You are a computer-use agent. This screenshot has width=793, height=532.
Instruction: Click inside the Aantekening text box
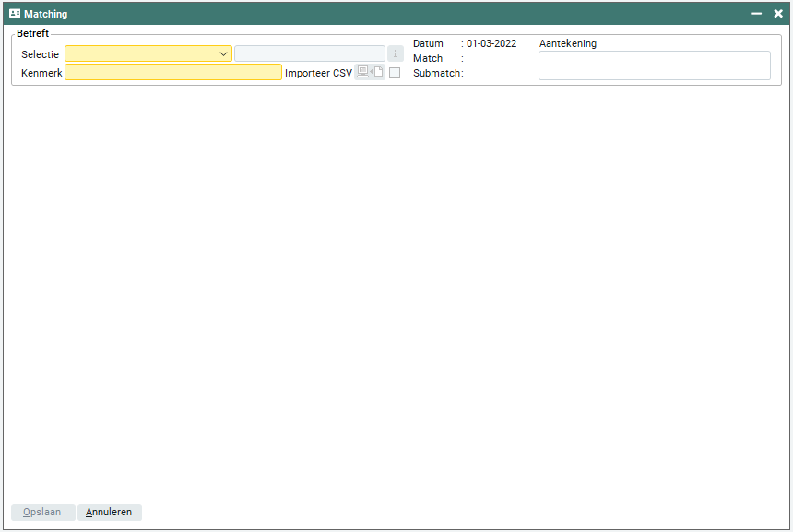654,65
